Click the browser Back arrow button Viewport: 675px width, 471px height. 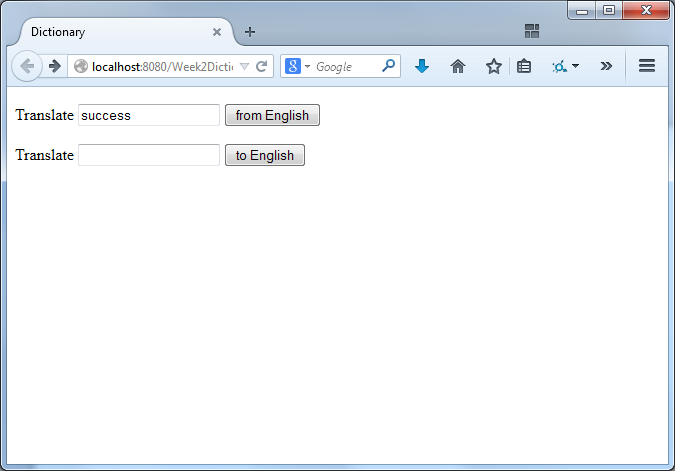[x=27, y=66]
